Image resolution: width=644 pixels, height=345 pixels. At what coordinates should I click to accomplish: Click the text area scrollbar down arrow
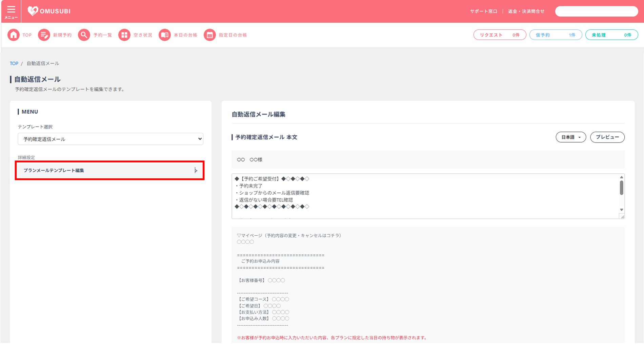tap(622, 210)
